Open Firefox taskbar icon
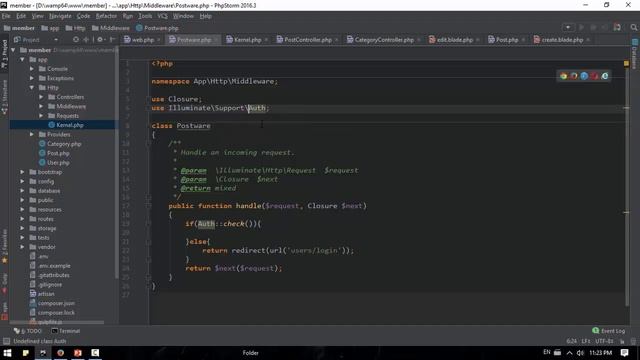The image size is (640, 360). tap(60, 353)
